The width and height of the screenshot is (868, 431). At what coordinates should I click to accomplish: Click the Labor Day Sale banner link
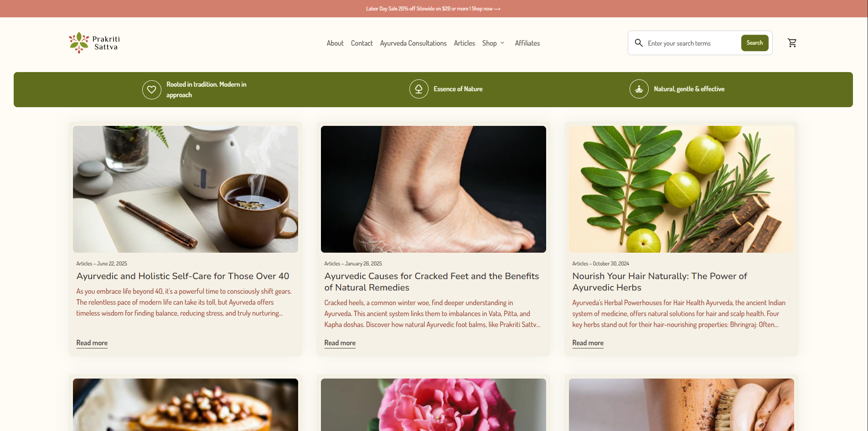pyautogui.click(x=433, y=9)
